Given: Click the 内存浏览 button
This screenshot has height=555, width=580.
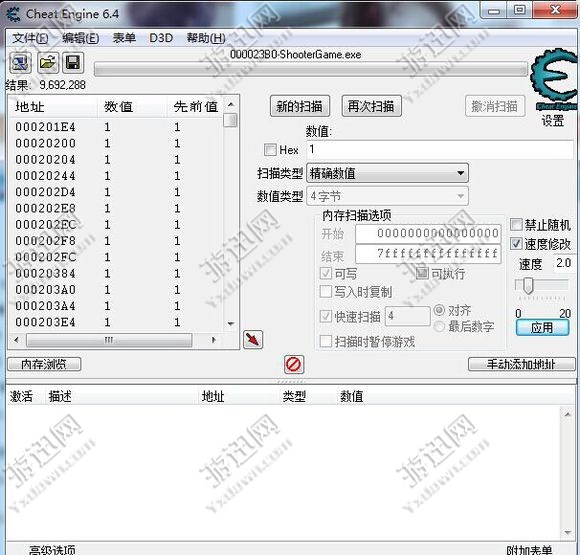Looking at the screenshot, I should click(44, 364).
